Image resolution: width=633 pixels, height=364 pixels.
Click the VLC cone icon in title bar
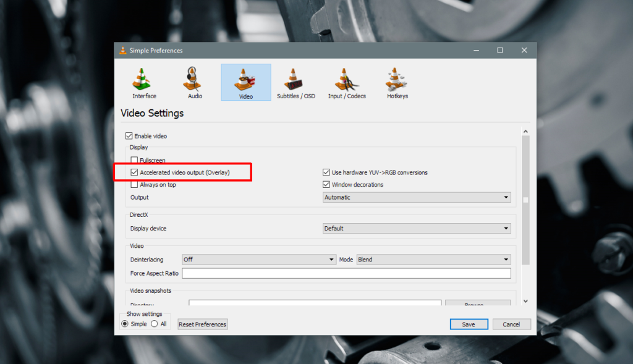pos(122,50)
